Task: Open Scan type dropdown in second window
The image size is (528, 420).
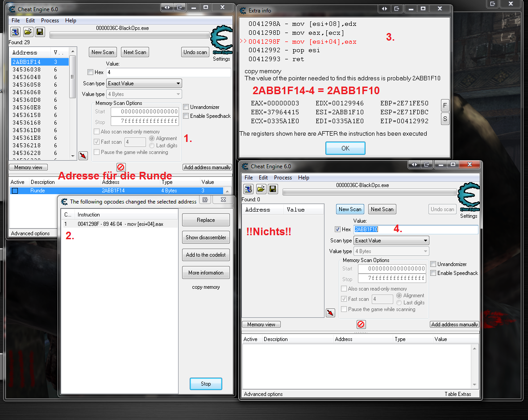Action: (x=391, y=241)
